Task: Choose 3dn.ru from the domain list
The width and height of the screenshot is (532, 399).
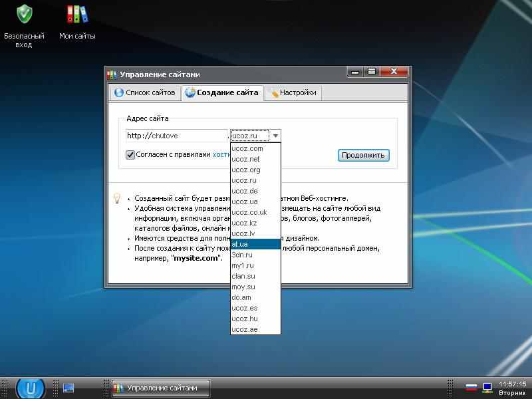Action: pyautogui.click(x=255, y=255)
